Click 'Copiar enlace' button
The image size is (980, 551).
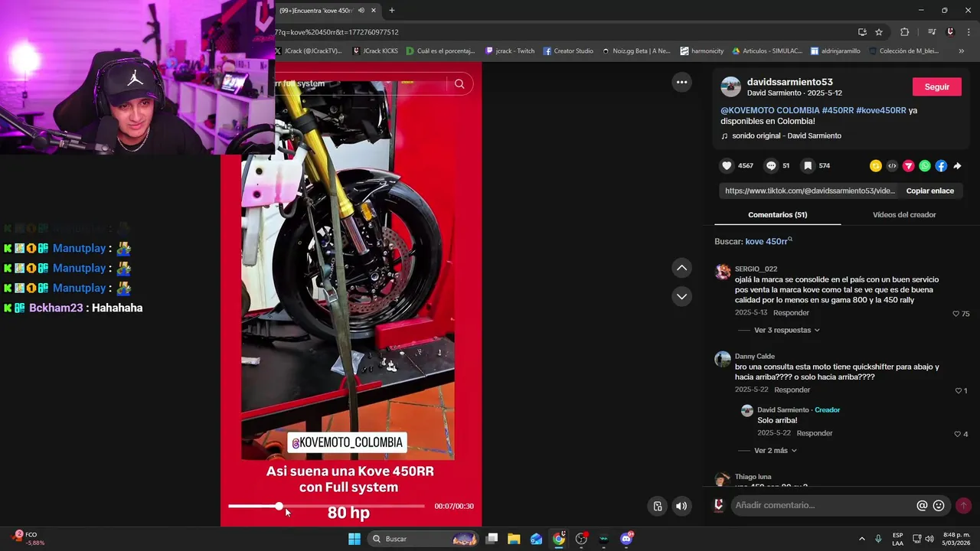[x=929, y=191]
